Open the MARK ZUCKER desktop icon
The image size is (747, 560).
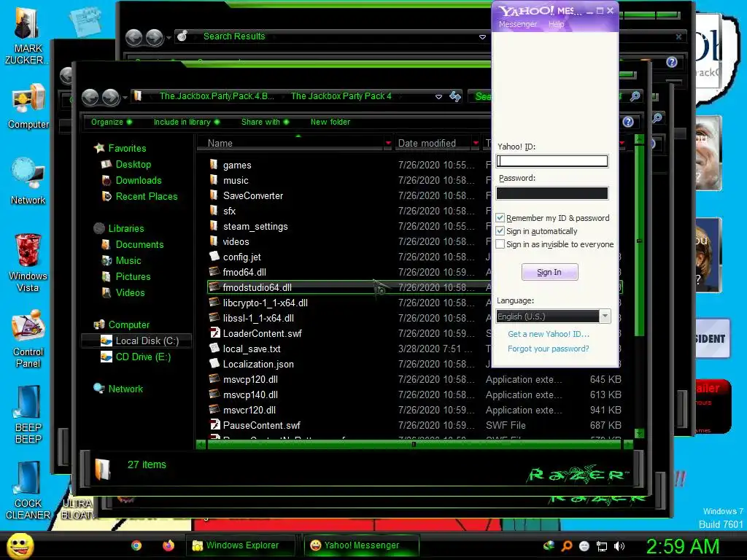(27, 36)
